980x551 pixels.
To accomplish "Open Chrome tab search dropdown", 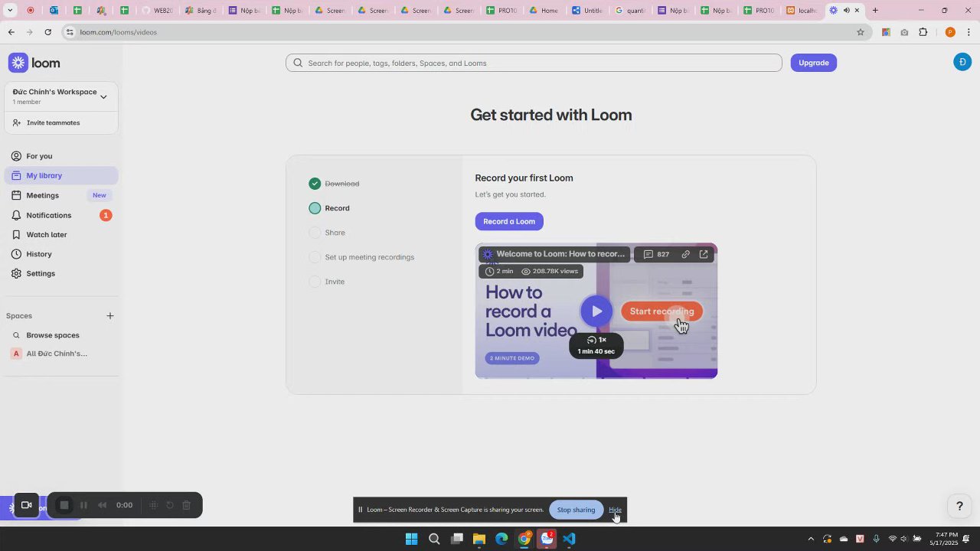I will (10, 11).
